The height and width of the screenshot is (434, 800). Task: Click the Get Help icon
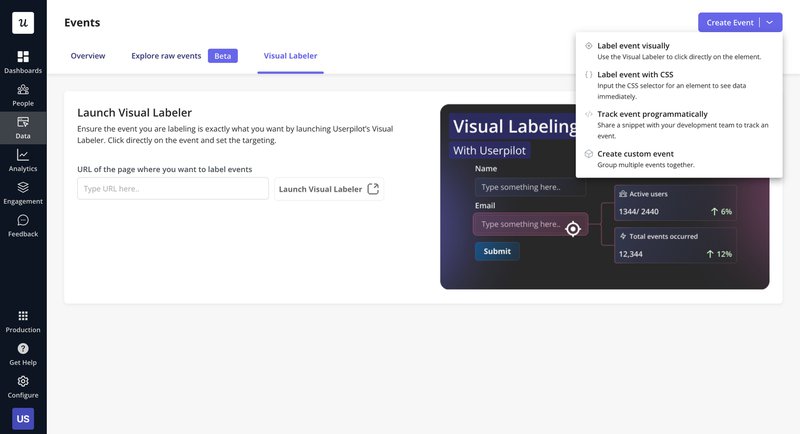click(x=23, y=354)
